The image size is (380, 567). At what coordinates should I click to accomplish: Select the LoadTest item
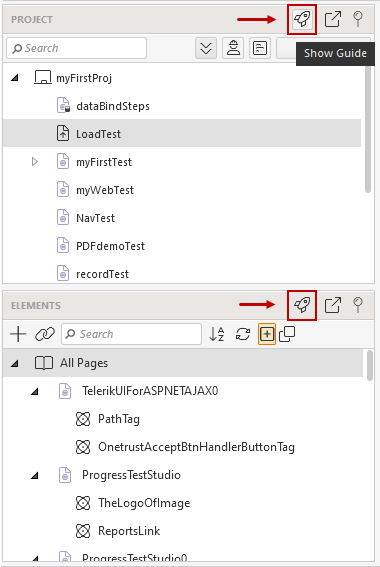pyautogui.click(x=182, y=134)
